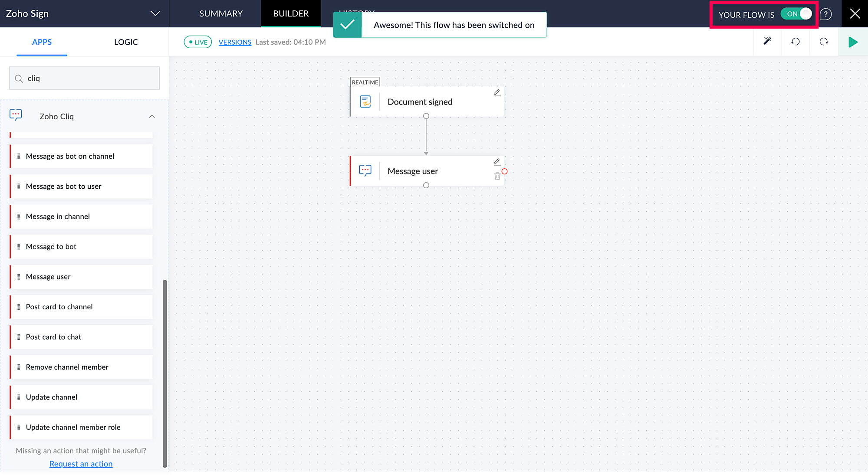Screen dimensions: 868x475
Task: Edit the Document signed trigger pencil icon
Action: tap(497, 93)
